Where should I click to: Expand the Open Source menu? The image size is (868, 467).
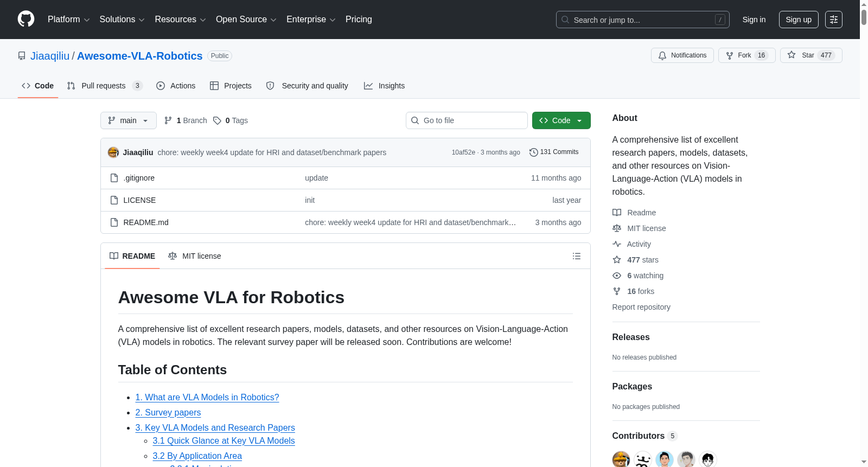(246, 20)
